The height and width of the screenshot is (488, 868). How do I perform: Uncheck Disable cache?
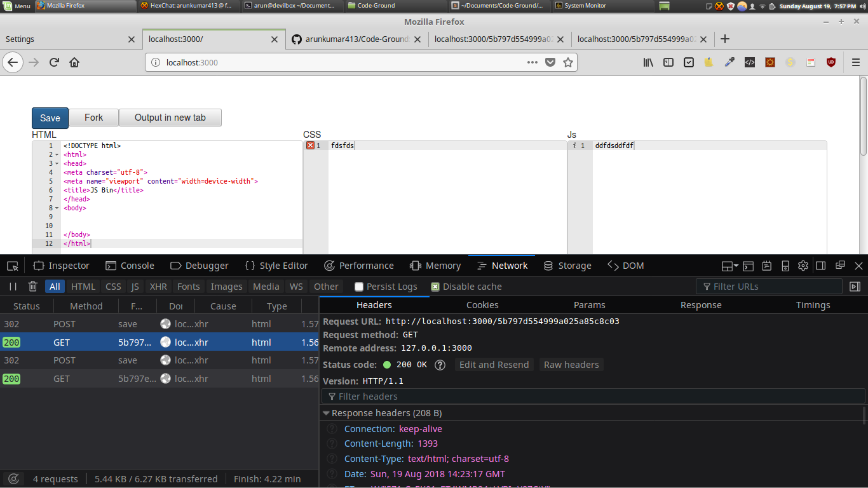[435, 287]
